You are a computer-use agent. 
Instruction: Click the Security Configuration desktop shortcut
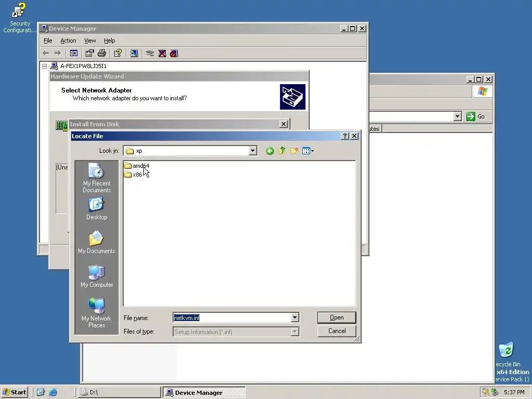[19, 18]
